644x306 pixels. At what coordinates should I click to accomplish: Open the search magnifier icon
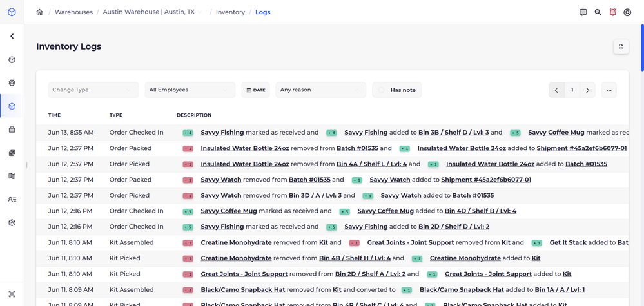598,12
